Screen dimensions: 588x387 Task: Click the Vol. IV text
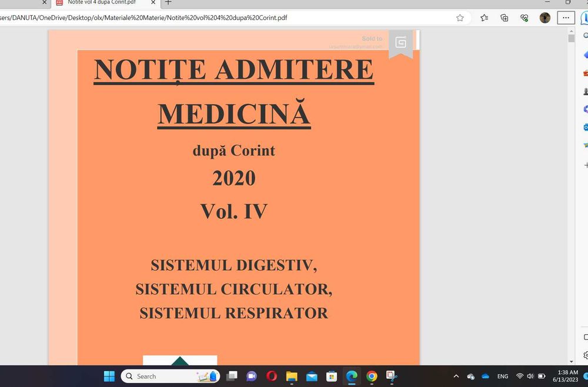click(x=233, y=211)
